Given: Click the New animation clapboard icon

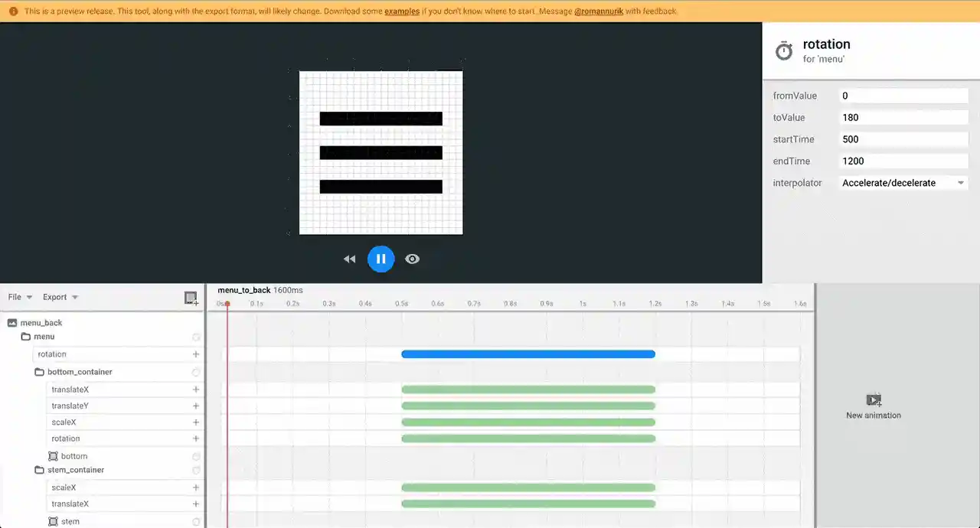Looking at the screenshot, I should pyautogui.click(x=873, y=399).
